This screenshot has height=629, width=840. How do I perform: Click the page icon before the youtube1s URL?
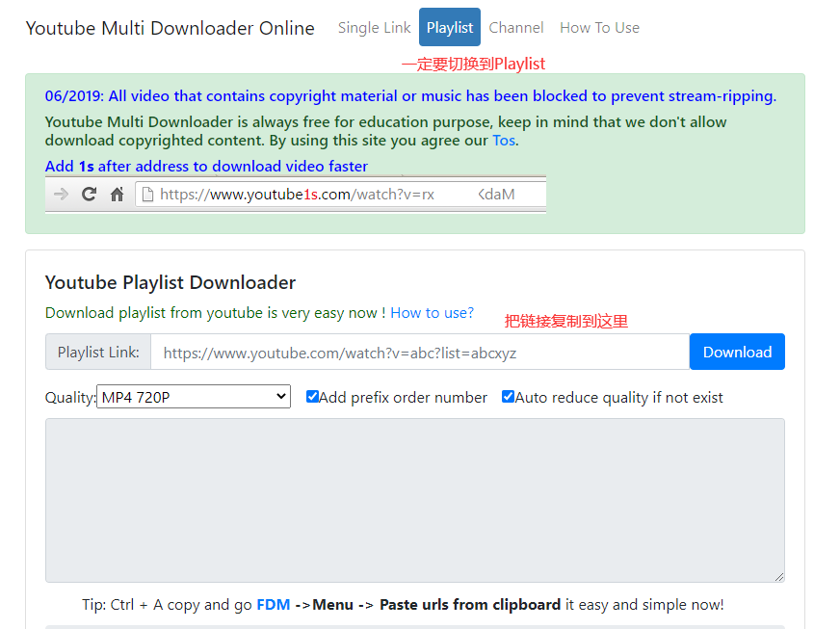click(147, 195)
